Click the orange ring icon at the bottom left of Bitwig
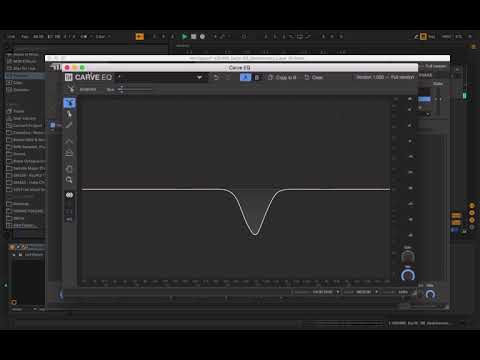This screenshot has height=360, width=480. point(14,302)
